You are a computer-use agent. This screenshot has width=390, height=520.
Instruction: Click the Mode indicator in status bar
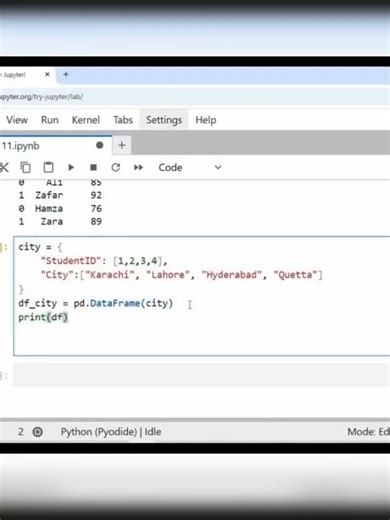368,432
